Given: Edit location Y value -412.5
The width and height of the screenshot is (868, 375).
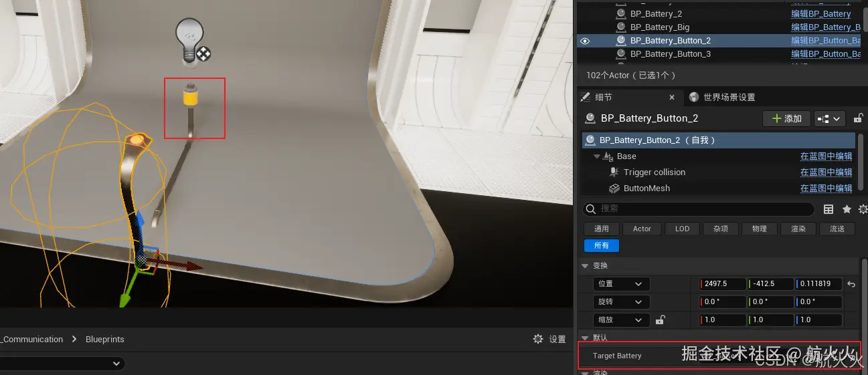Looking at the screenshot, I should click(x=771, y=284).
